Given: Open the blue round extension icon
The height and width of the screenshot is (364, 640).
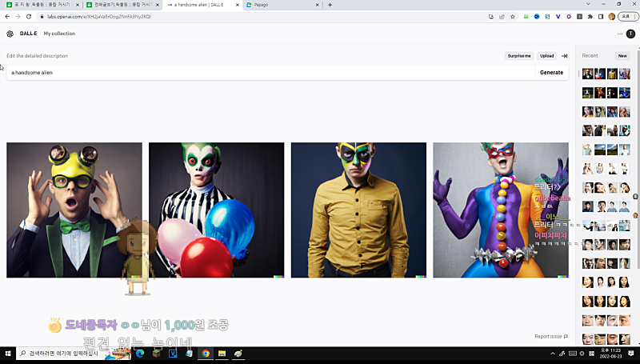Looking at the screenshot, I should point(537,17).
